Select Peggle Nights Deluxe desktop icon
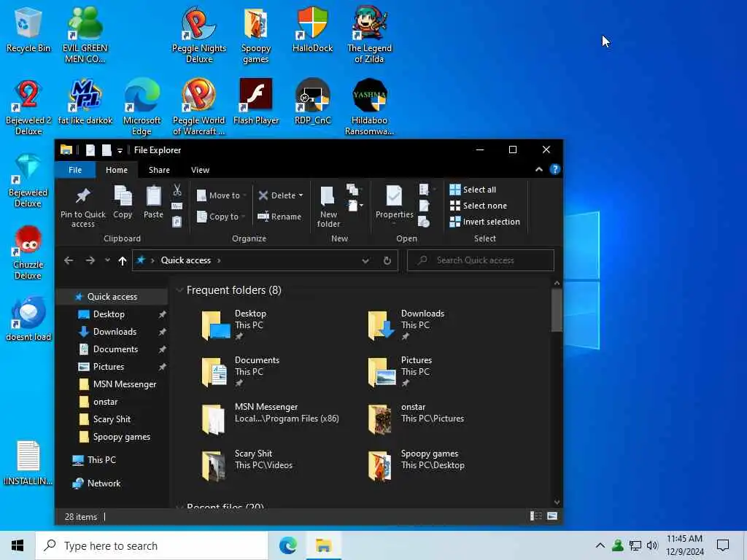Image resolution: width=747 pixels, height=560 pixels. pyautogui.click(x=198, y=35)
